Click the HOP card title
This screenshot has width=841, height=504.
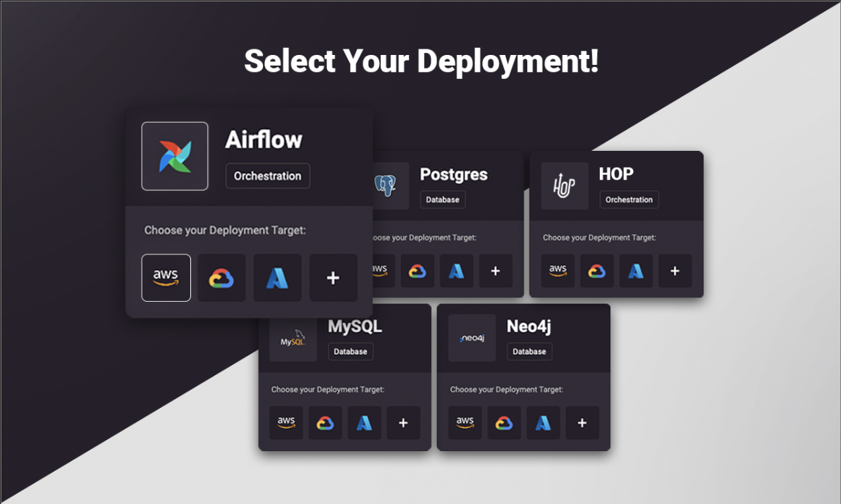pyautogui.click(x=616, y=173)
